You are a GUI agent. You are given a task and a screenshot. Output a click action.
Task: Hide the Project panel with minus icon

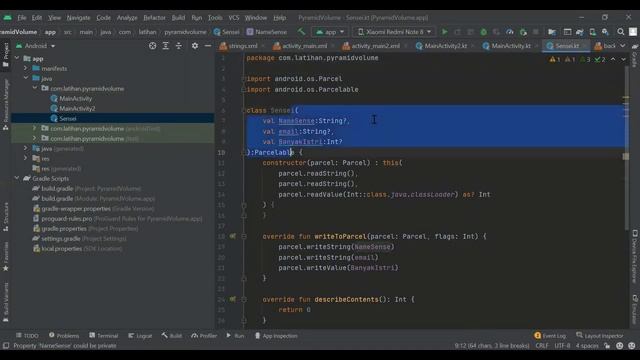(x=208, y=46)
